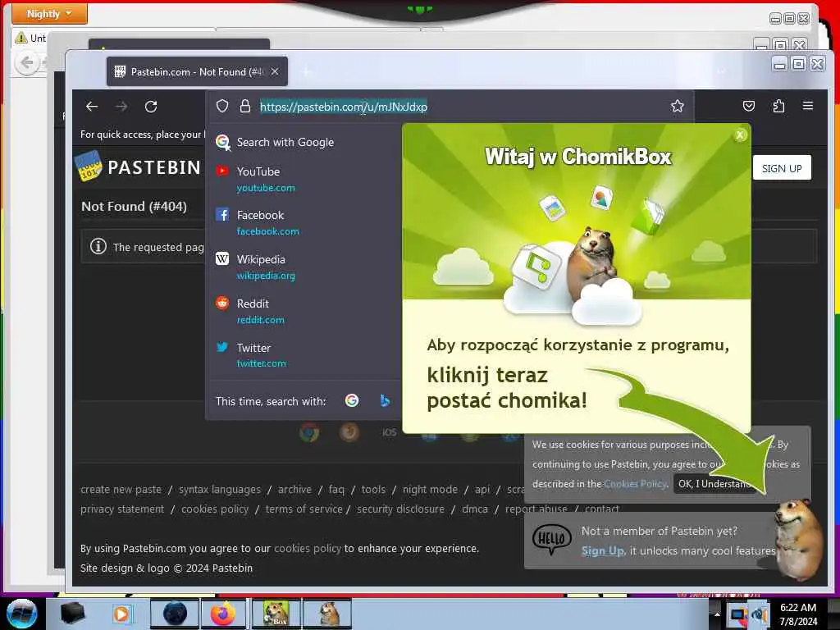The width and height of the screenshot is (840, 630).
Task: Open the archive footer link
Action: point(294,489)
